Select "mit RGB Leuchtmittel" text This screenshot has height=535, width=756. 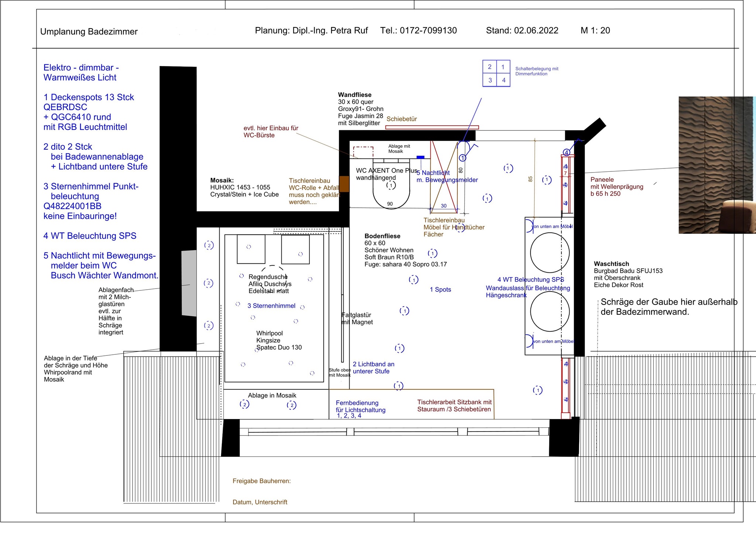[85, 127]
